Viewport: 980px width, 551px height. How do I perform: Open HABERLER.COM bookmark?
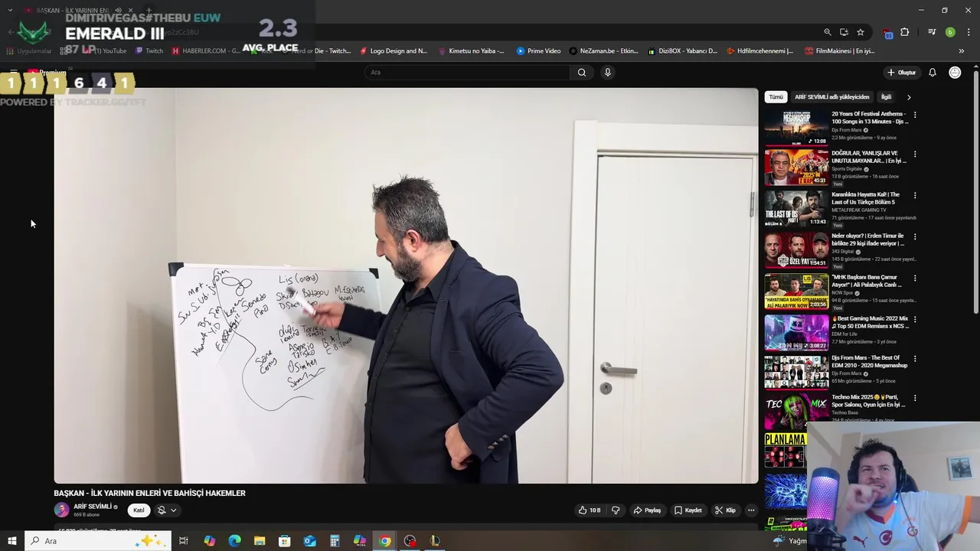[206, 51]
